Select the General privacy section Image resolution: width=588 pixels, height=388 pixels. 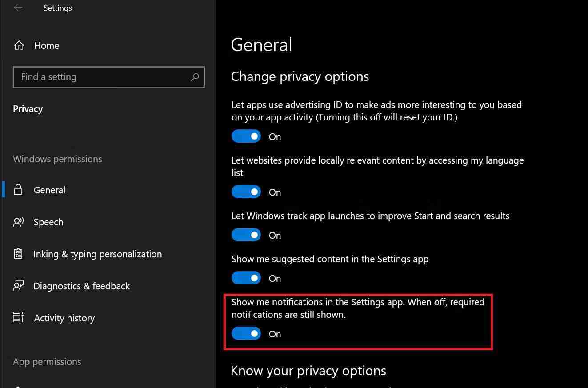tap(49, 190)
